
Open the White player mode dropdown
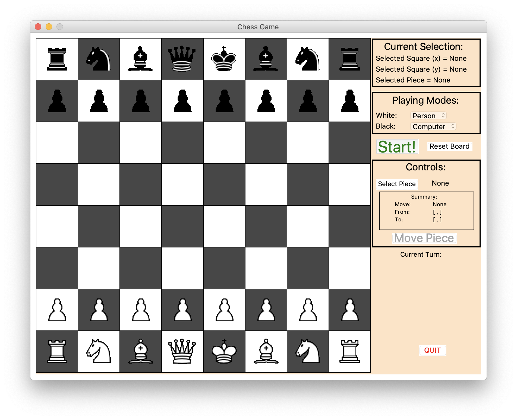(428, 116)
